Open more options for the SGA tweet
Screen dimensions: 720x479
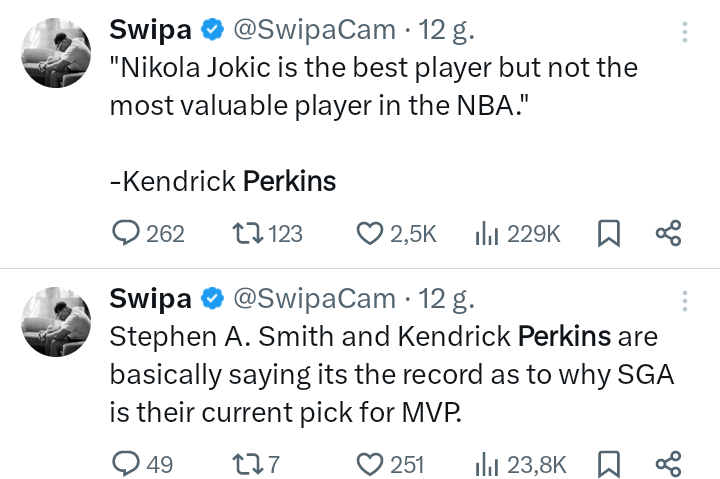[685, 299]
